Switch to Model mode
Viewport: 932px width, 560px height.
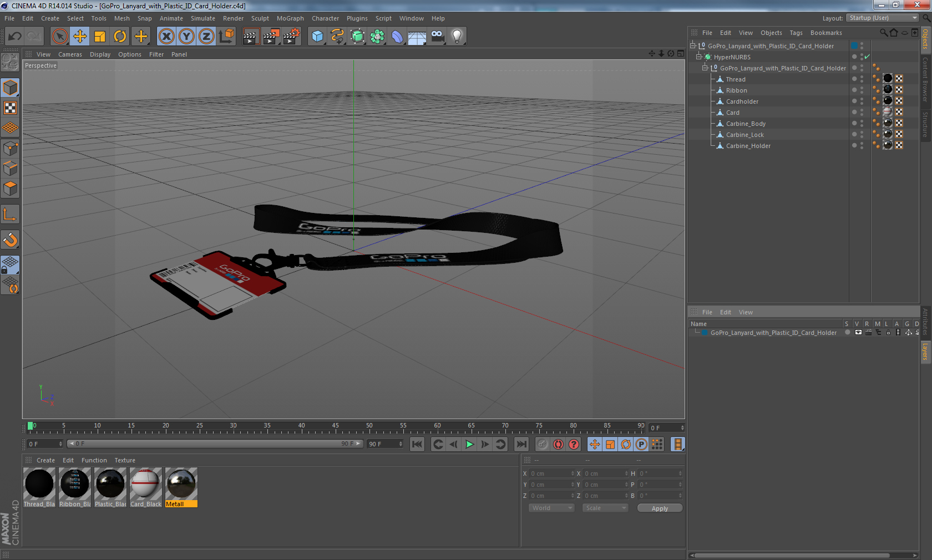pos(11,88)
